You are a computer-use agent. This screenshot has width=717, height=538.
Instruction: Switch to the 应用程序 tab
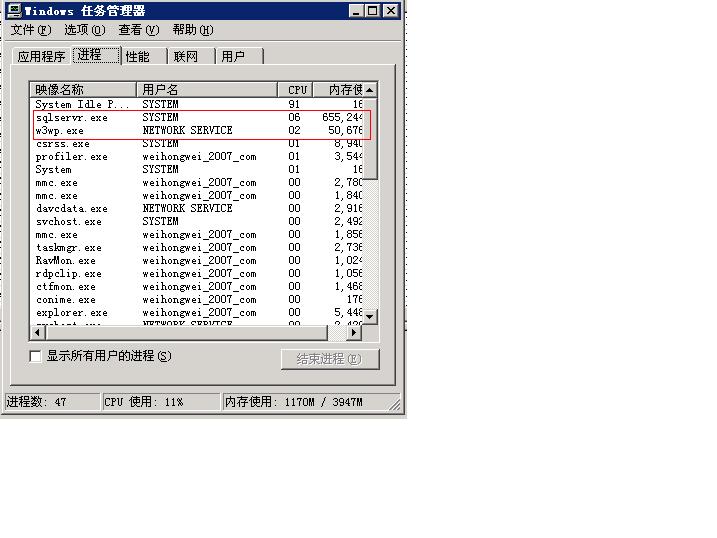41,57
